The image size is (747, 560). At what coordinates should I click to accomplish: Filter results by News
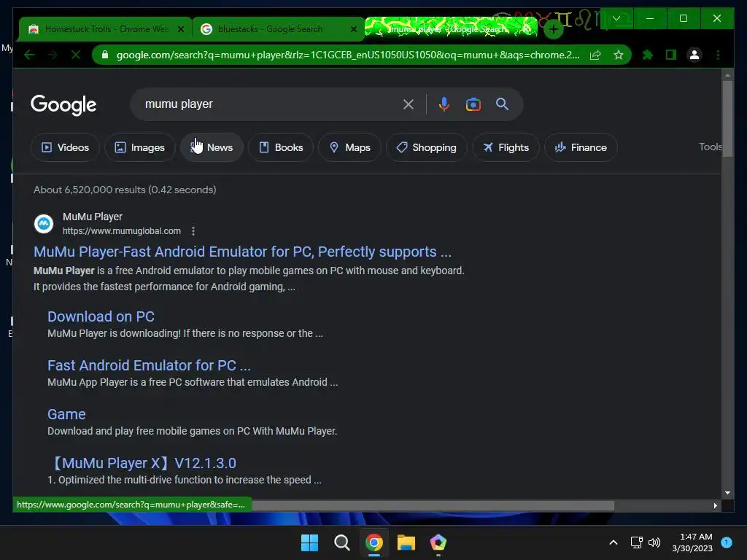[x=212, y=147]
